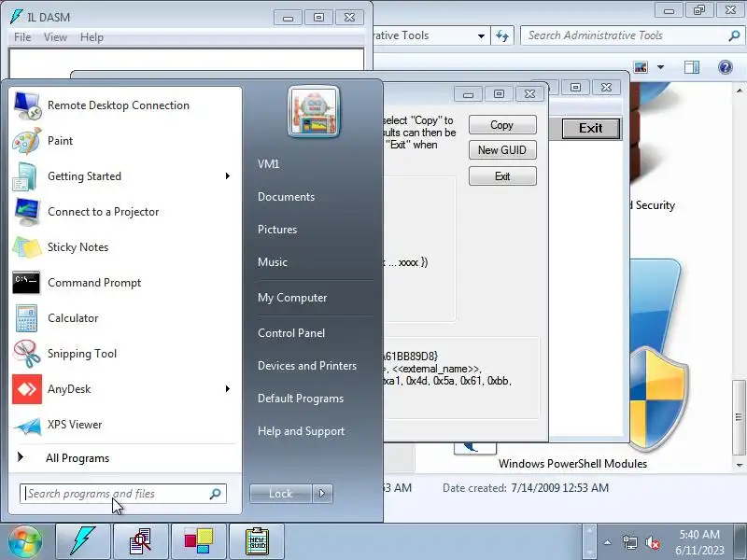Open My Computer from Start menu
747x560 pixels.
[292, 298]
